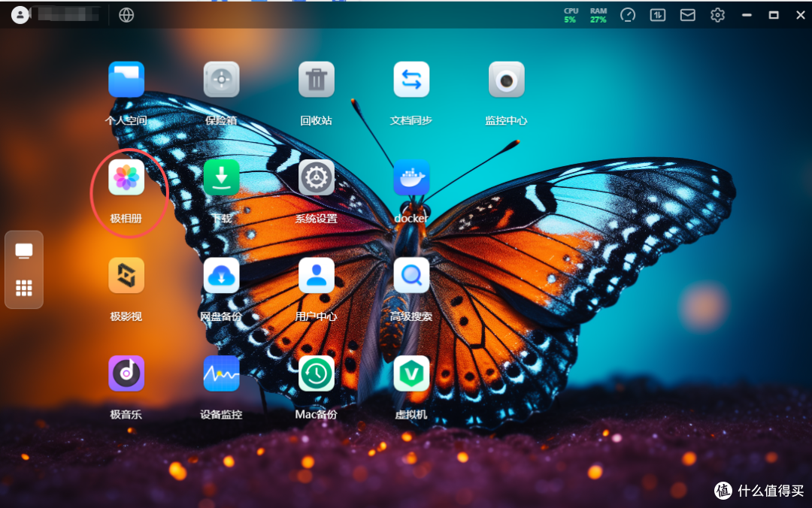
Task: Open 文档同步 document sync app
Action: [411, 80]
